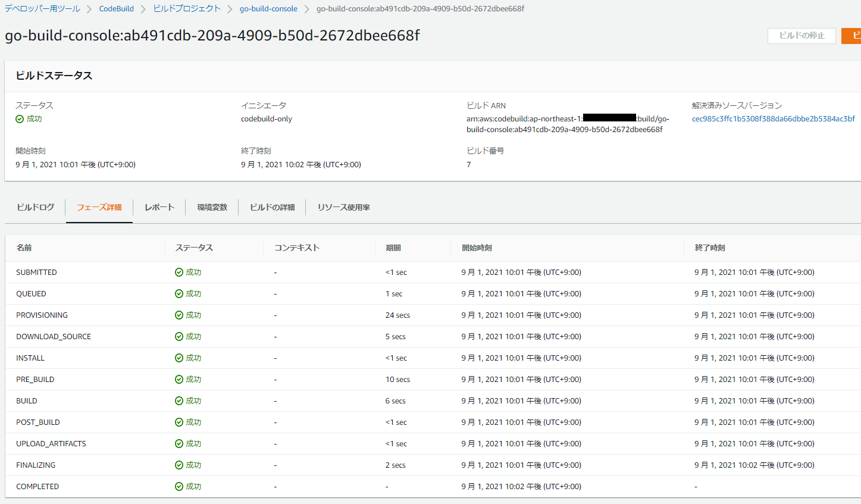Click FINALIZING end time 10:02 午後
Image resolution: width=861 pixels, height=504 pixels.
pyautogui.click(x=754, y=465)
